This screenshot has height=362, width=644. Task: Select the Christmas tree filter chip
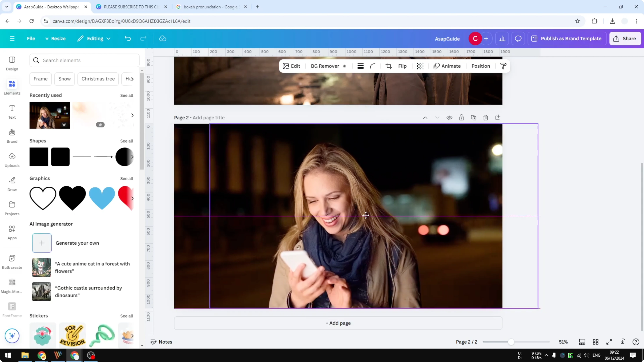(x=98, y=79)
